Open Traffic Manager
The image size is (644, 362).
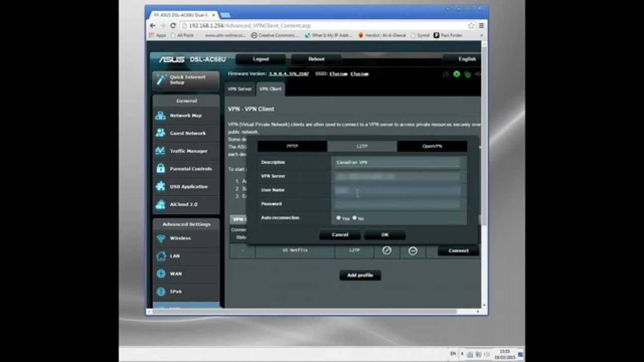pyautogui.click(x=186, y=151)
